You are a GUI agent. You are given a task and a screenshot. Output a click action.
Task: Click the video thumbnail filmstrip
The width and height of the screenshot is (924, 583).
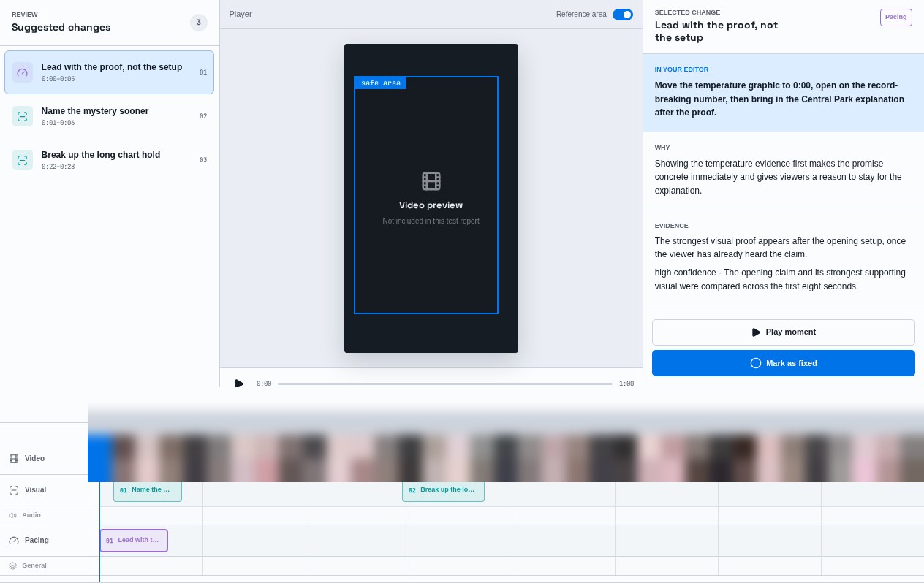(506, 457)
